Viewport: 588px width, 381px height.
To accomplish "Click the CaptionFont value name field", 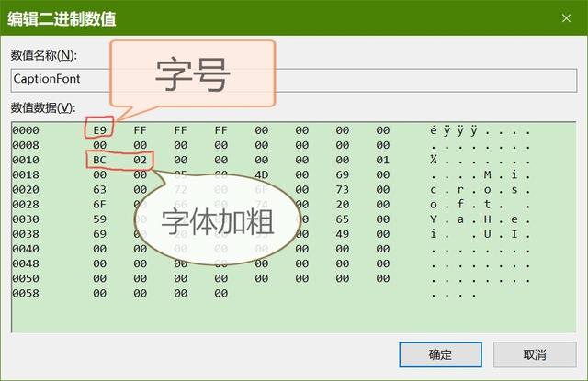I will (x=294, y=80).
